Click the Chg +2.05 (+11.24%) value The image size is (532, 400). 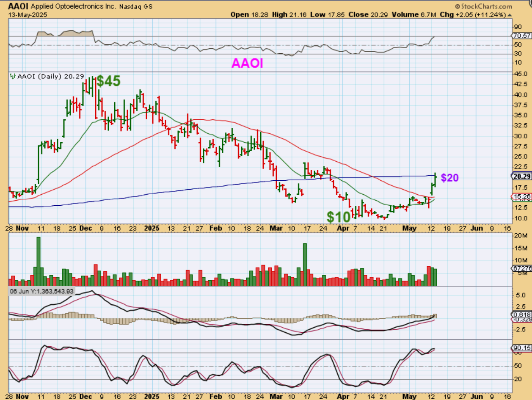[x=474, y=14]
